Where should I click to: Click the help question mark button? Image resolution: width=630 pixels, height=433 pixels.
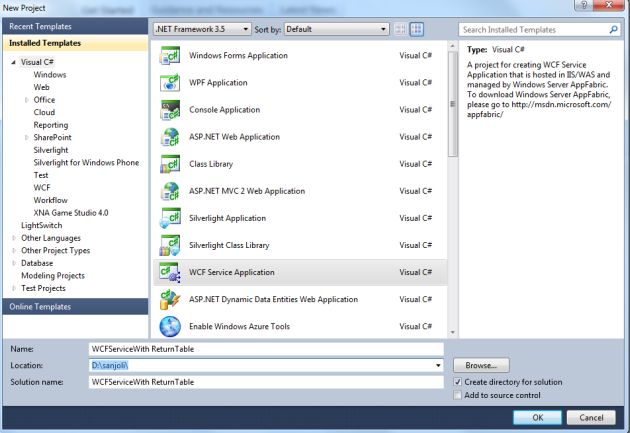coord(584,5)
